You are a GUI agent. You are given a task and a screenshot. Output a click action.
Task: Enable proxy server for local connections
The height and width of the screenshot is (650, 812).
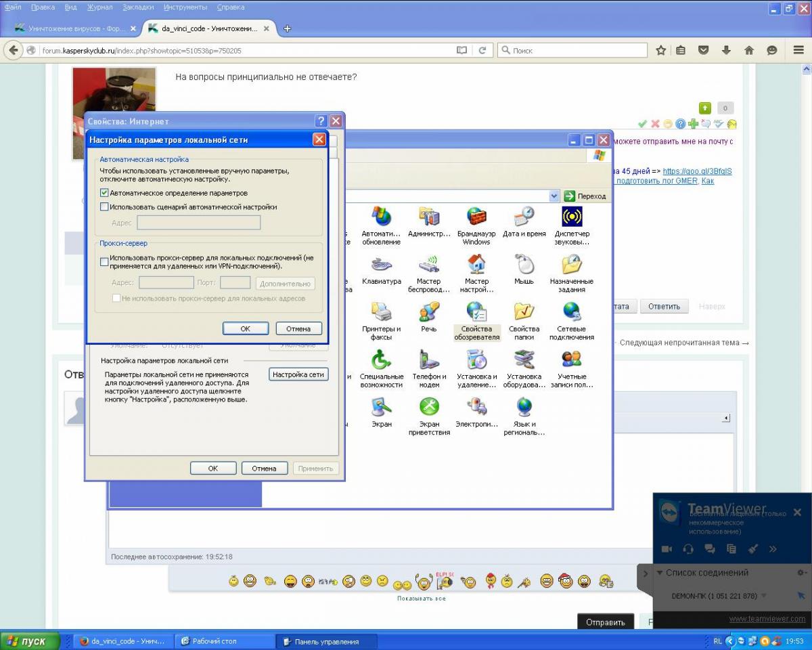(104, 261)
